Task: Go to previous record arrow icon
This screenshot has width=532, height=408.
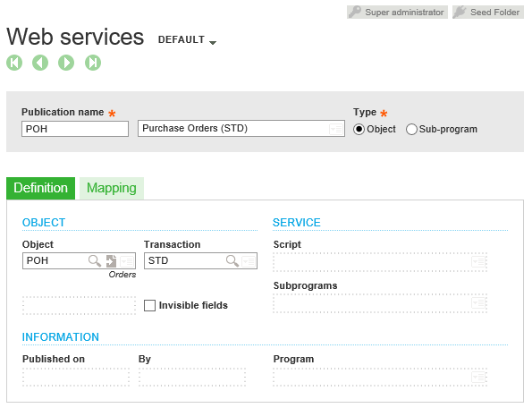Action: coord(40,63)
